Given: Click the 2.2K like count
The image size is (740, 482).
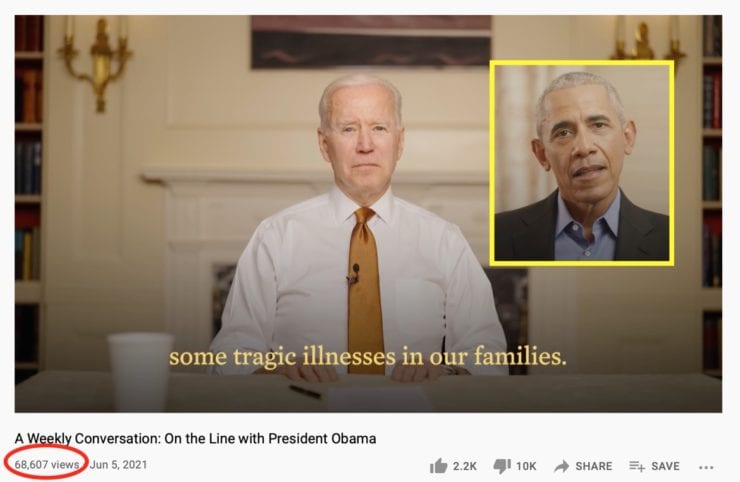Looking at the screenshot, I should click(x=464, y=466).
